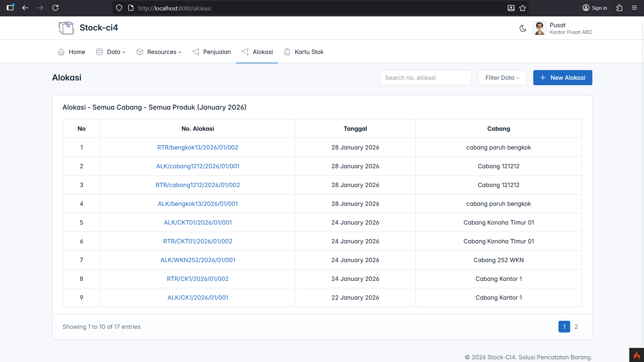Open RTR/CK1/2026/01/002 allocation link
Viewport: 644px width, 362px height.
pos(198,279)
